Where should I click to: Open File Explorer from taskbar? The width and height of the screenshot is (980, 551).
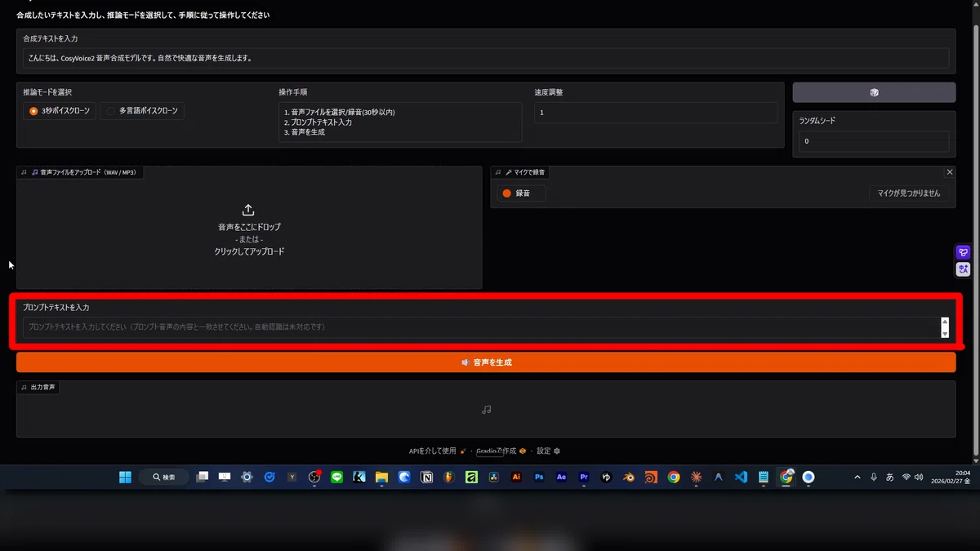(381, 478)
